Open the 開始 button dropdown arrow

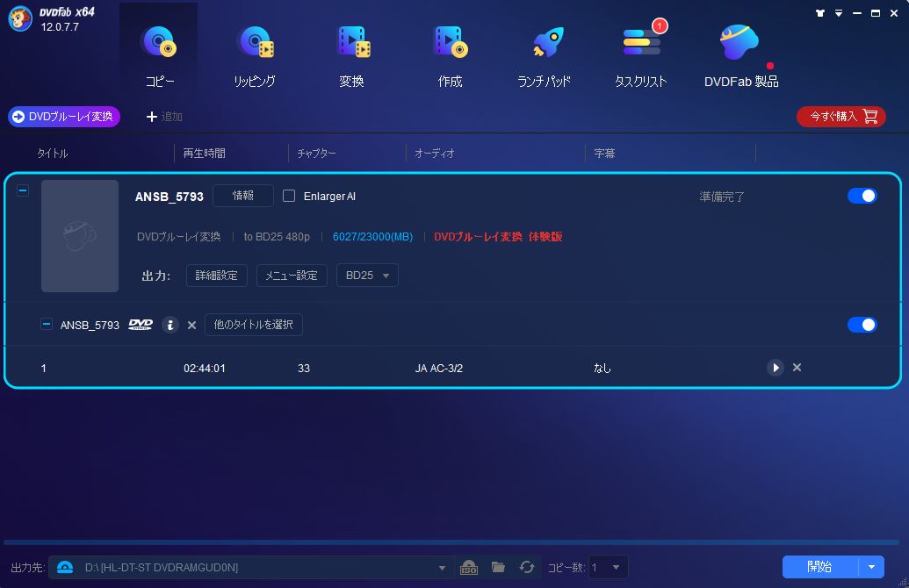coord(871,567)
